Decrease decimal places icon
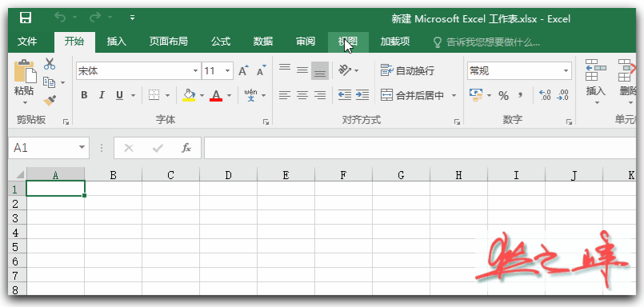This screenshot has height=307, width=644. click(x=562, y=95)
